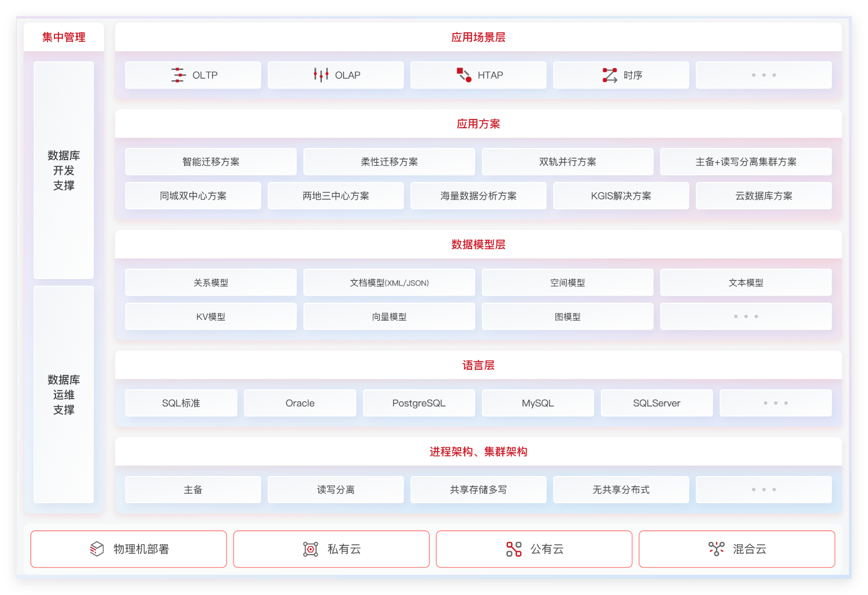Select the OLAP scenario icon
This screenshot has width=868, height=595.
[x=320, y=75]
